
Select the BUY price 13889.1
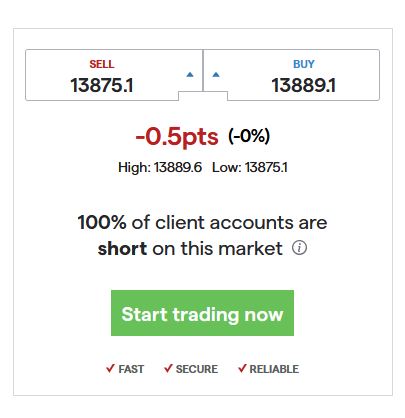[x=304, y=85]
